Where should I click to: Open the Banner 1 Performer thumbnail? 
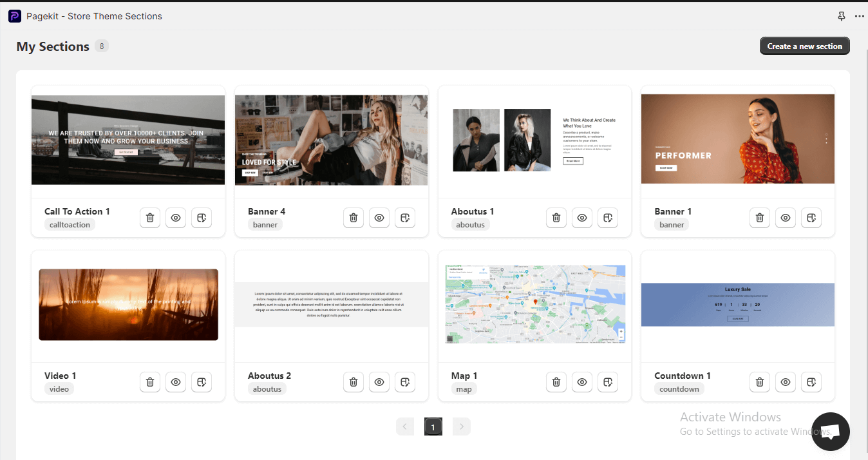[737, 139]
